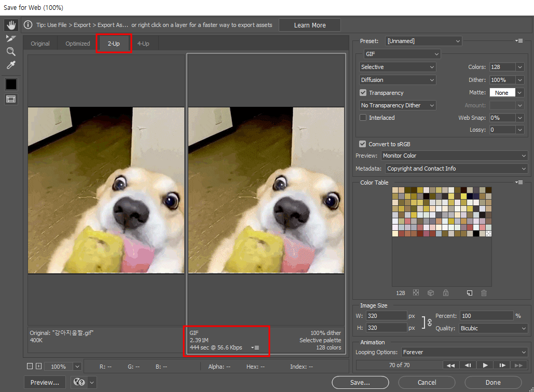
Task: Open the Preset panel menu icon
Action: coord(518,41)
